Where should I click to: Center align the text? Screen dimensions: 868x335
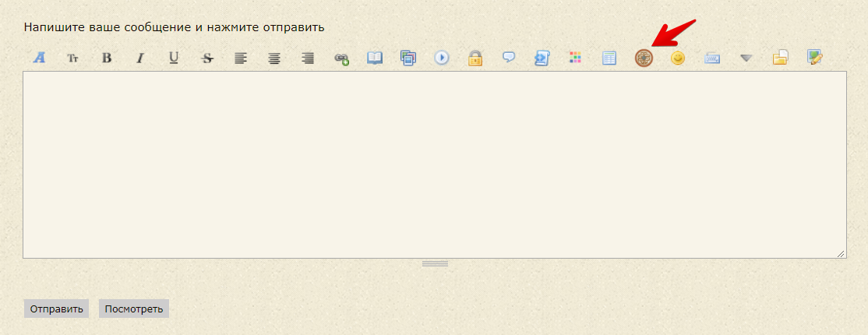pyautogui.click(x=274, y=58)
